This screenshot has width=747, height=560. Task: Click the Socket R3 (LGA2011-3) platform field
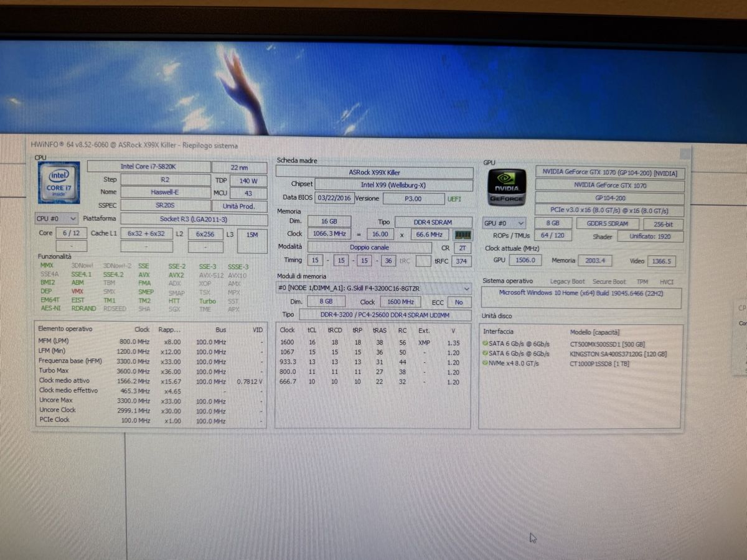point(194,219)
